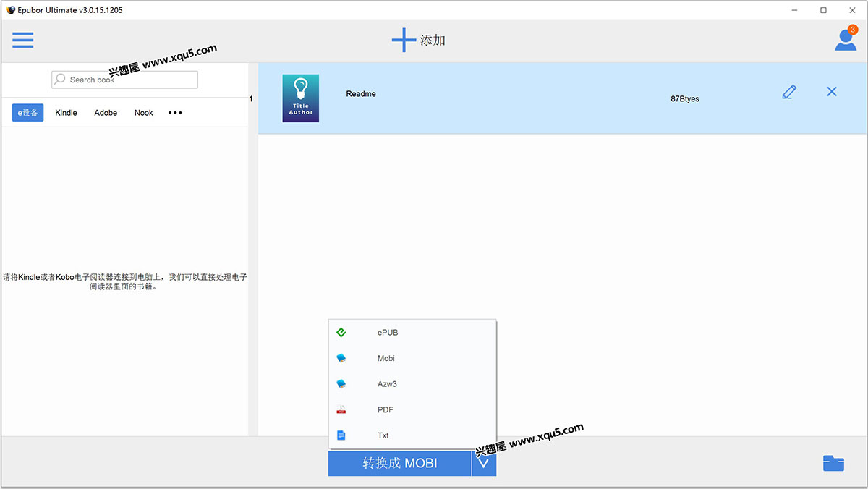Viewport: 868px width, 489px height.
Task: Click the Txt format icon
Action: [x=341, y=435]
